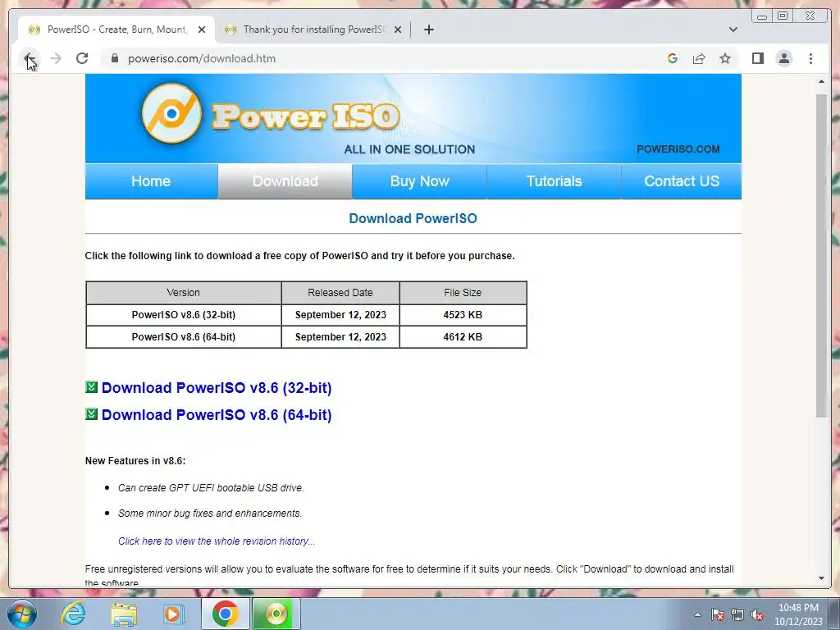Click the vertical scrollbar thumb
The image size is (840, 630).
click(x=821, y=255)
